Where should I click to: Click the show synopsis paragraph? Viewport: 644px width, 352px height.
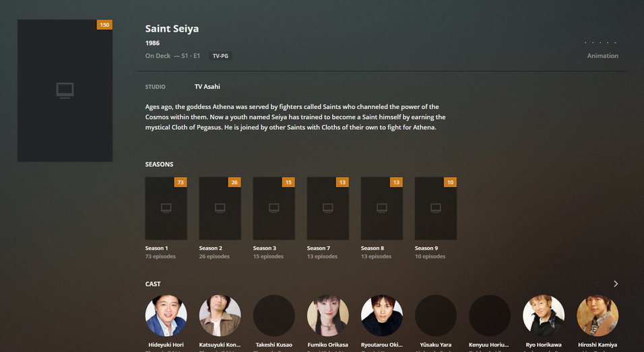295,117
